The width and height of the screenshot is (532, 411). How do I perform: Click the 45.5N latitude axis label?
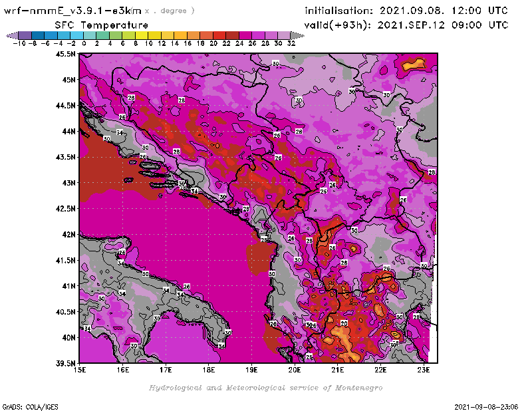66,54
